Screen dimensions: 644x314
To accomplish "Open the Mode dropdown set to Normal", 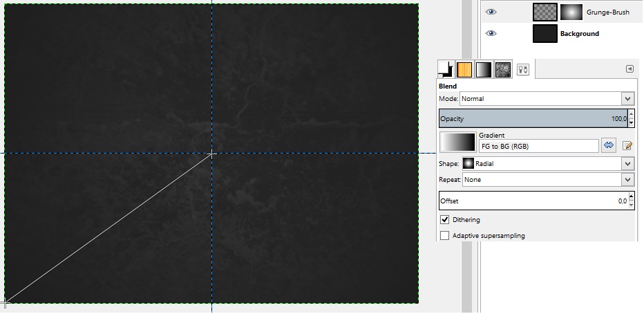I will [x=547, y=99].
